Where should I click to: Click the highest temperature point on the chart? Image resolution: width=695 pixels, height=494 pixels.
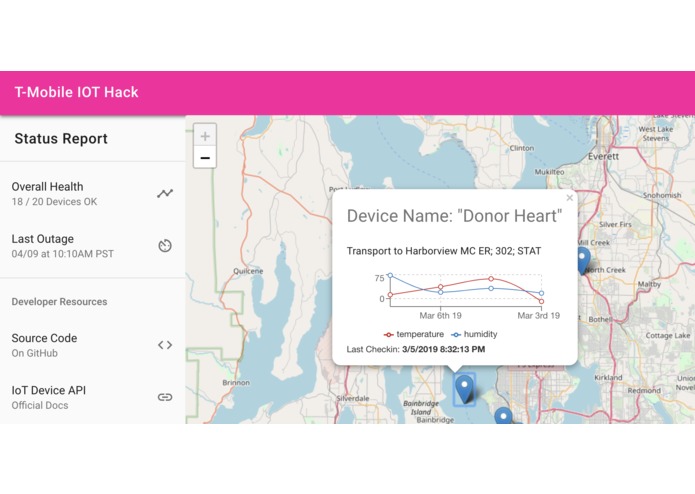click(491, 279)
